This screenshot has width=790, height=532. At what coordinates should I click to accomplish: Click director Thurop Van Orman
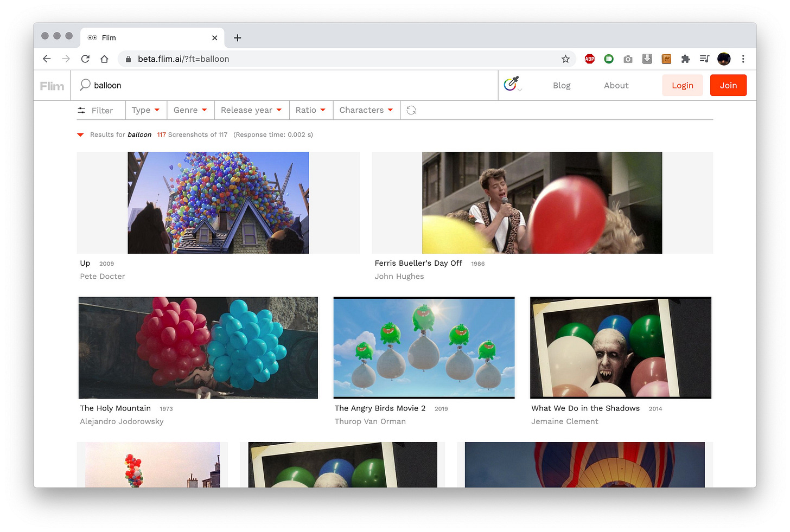[x=370, y=421]
